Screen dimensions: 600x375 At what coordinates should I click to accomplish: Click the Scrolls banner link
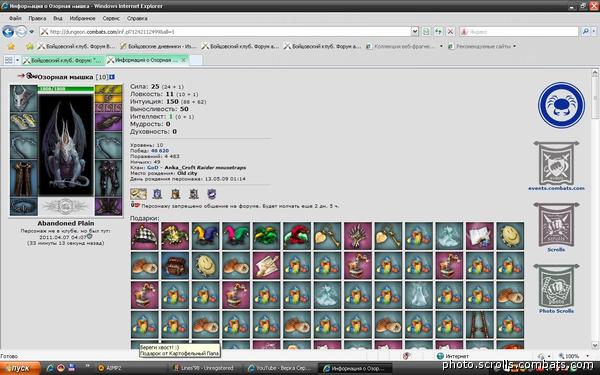click(x=556, y=249)
